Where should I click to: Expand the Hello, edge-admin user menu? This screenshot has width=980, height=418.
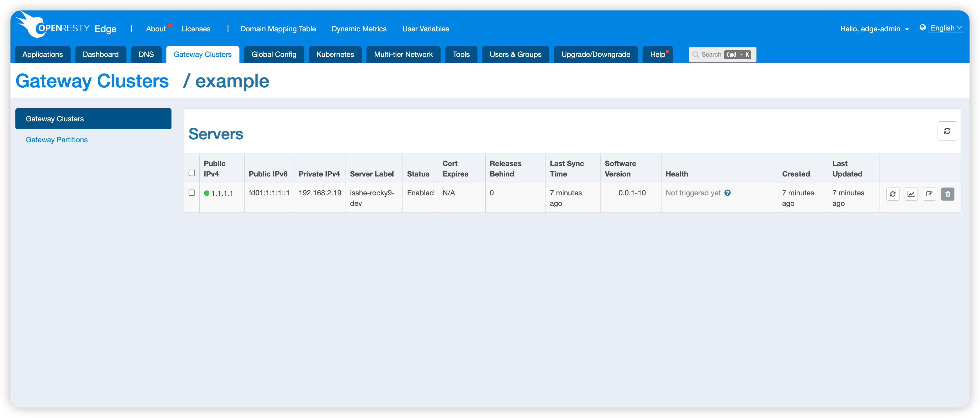(x=874, y=29)
